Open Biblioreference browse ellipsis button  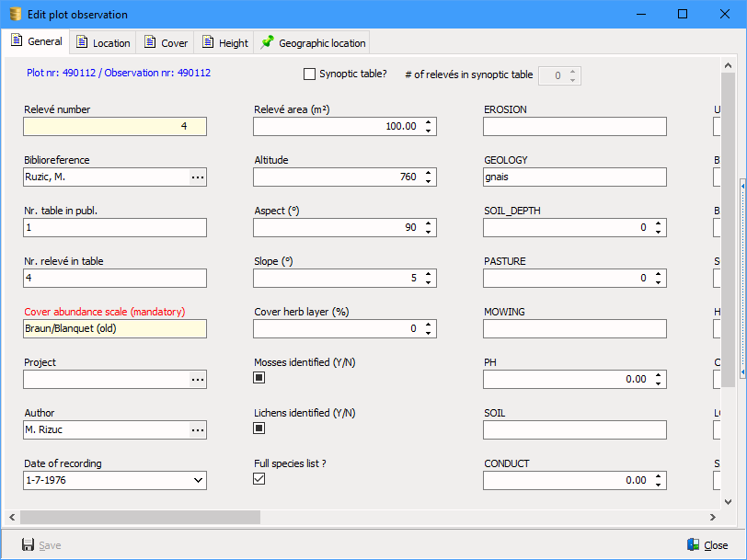[x=198, y=177]
